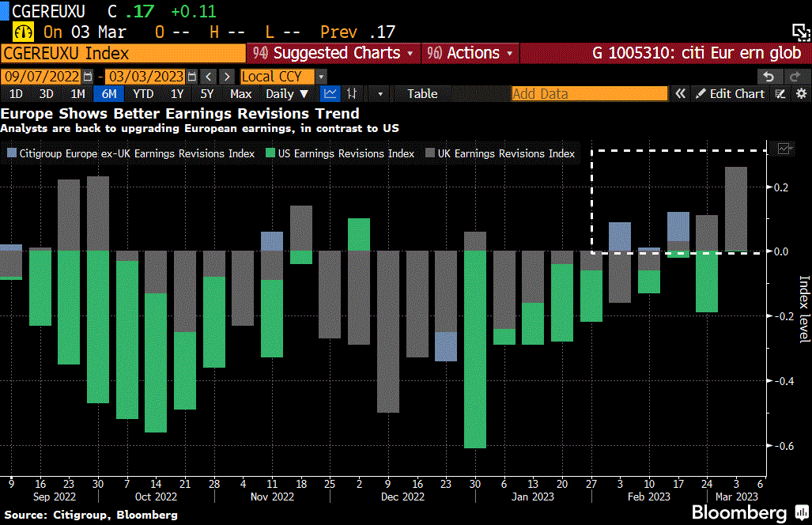Click the start date field 09/07/2022
812x525 pixels.
coord(42,77)
